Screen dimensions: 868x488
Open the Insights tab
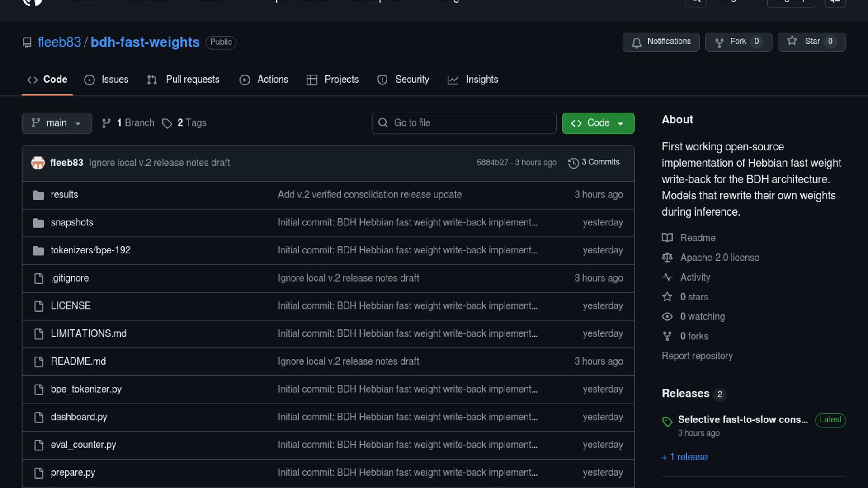473,80
